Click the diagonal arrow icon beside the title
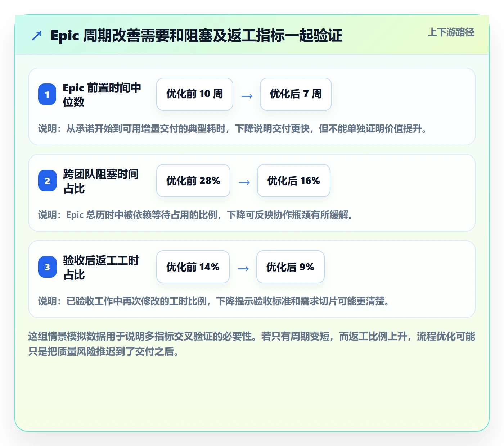The height and width of the screenshot is (446, 504). coord(37,36)
